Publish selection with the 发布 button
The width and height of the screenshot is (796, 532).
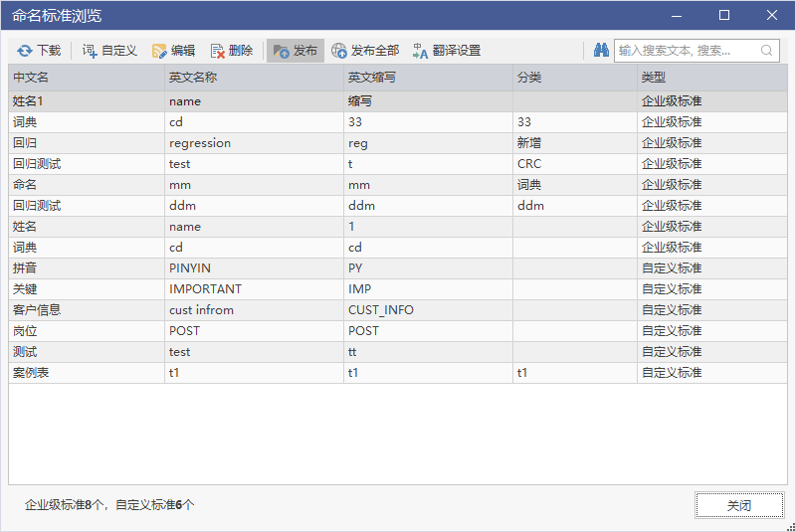pyautogui.click(x=296, y=51)
